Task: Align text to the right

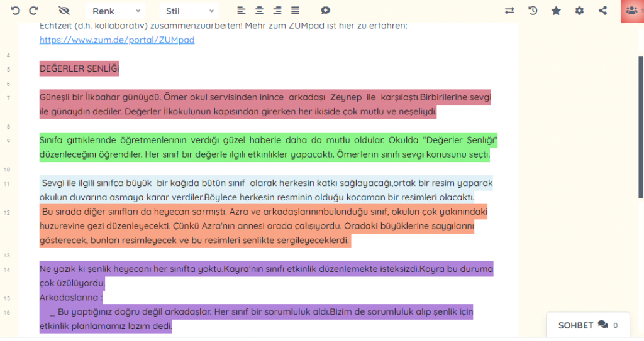Action: pos(277,11)
